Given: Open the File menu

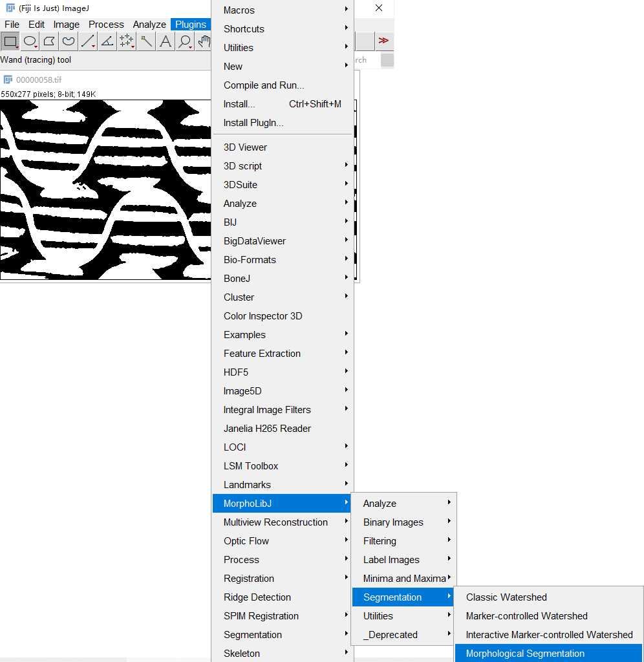Looking at the screenshot, I should [12, 25].
